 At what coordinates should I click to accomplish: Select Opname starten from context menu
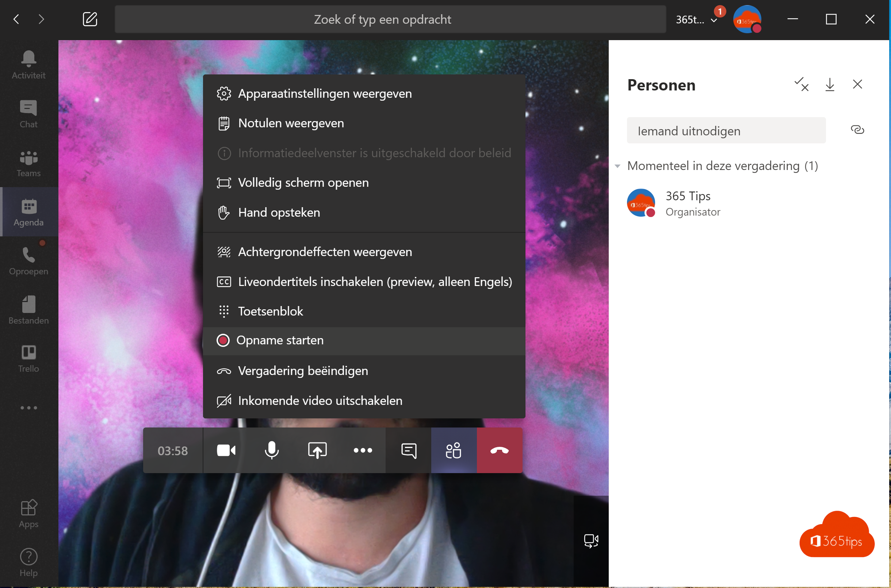pyautogui.click(x=280, y=340)
